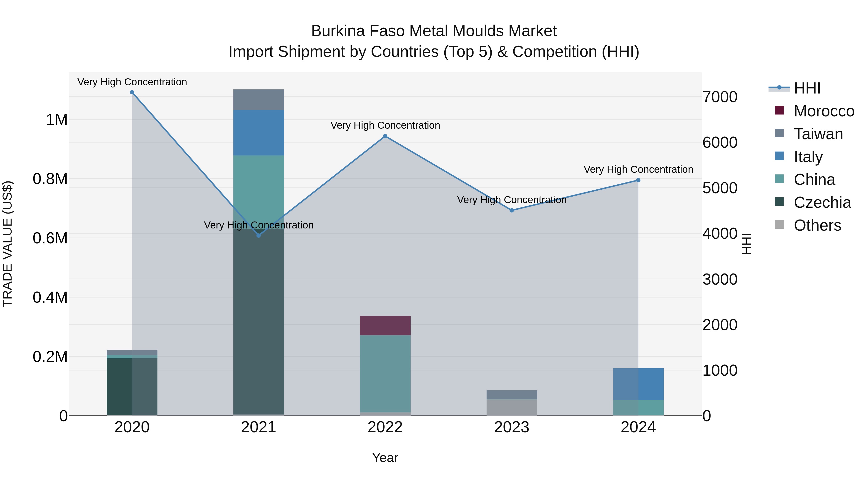Click the chart title Burkina Faso Metal Moulds Market
The width and height of the screenshot is (868, 488).
click(434, 31)
